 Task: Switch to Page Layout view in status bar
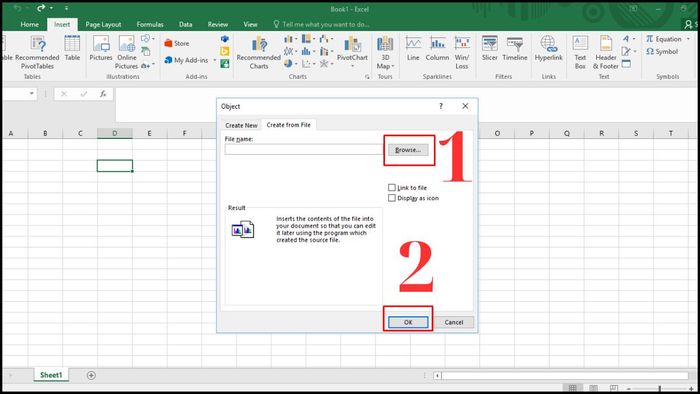(x=594, y=388)
